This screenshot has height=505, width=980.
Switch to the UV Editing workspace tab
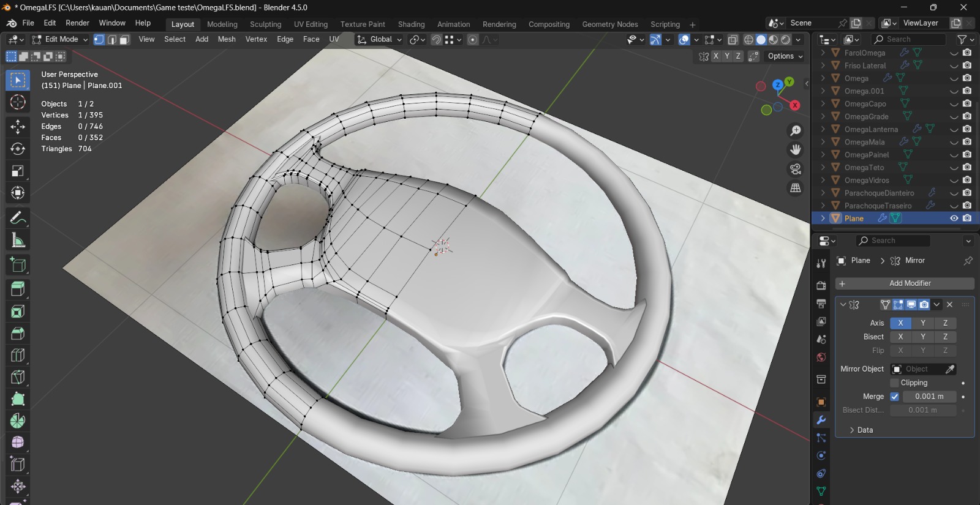[x=311, y=24]
